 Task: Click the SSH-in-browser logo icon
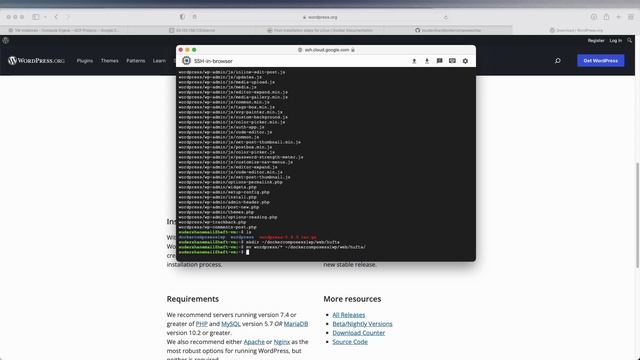pyautogui.click(x=187, y=61)
